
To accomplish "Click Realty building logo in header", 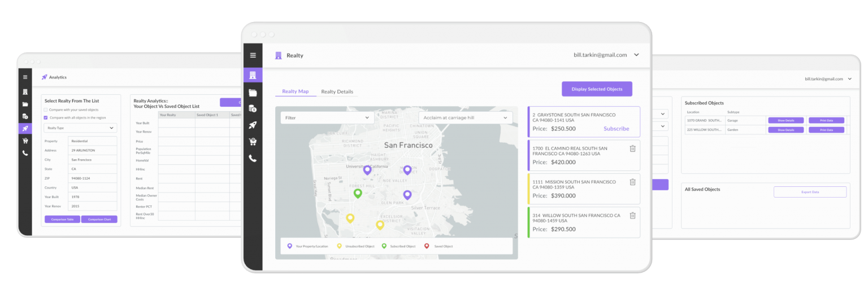I will point(278,55).
